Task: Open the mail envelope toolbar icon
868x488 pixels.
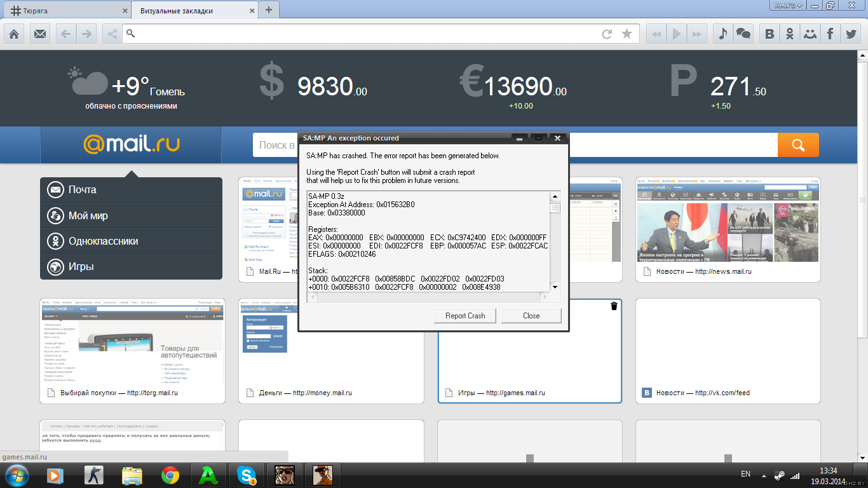Action: (40, 34)
